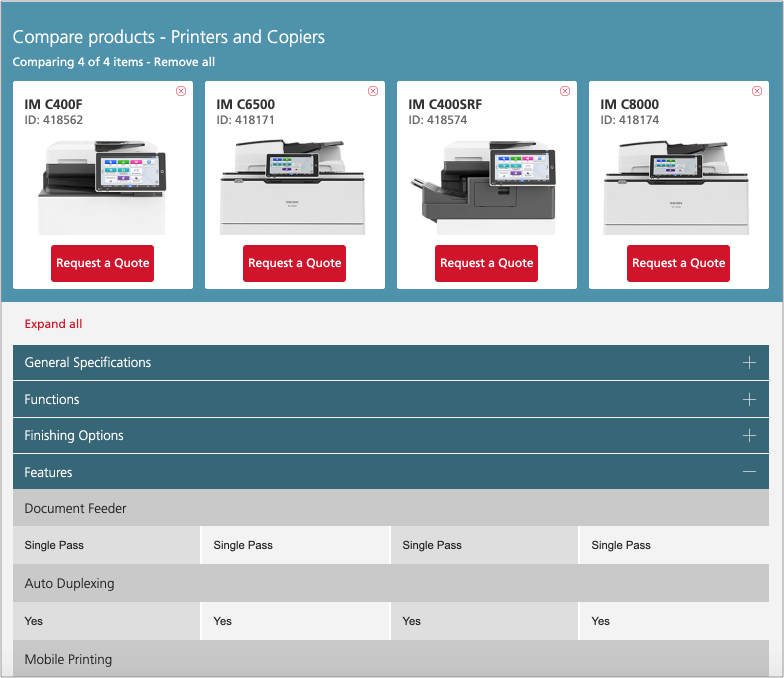Click the General Specifications section title

[88, 362]
